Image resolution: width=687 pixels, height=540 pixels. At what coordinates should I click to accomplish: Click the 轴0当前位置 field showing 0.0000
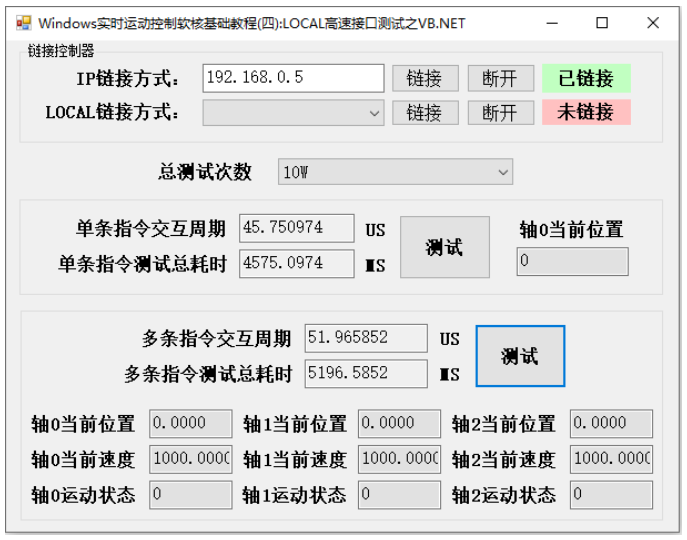191,423
